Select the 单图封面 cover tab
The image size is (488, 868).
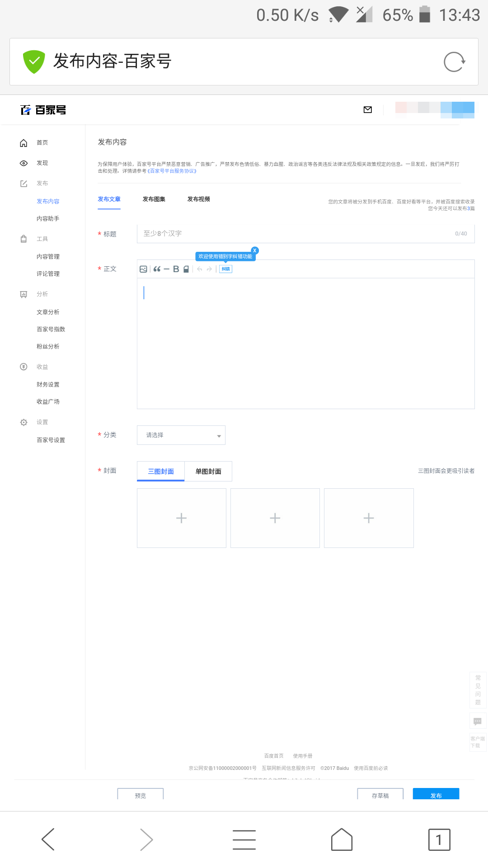(x=208, y=471)
